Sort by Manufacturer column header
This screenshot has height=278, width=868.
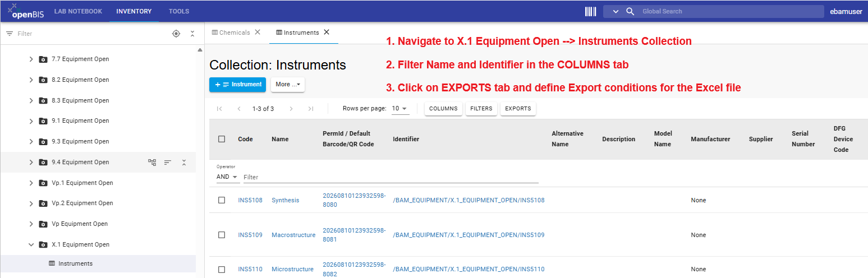[710, 139]
